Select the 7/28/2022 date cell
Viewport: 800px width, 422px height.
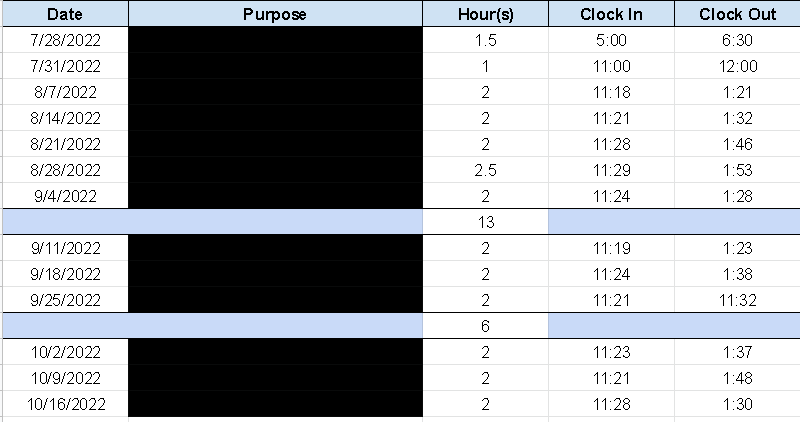[65, 40]
